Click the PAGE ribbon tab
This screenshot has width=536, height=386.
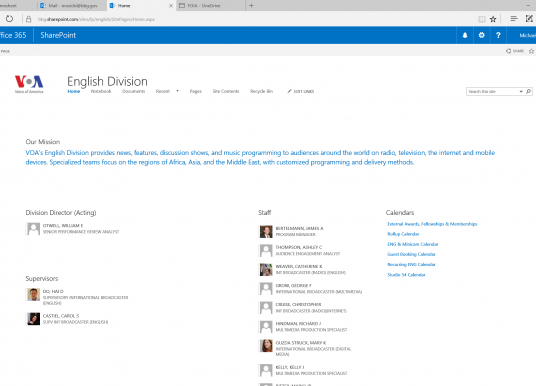click(x=5, y=51)
